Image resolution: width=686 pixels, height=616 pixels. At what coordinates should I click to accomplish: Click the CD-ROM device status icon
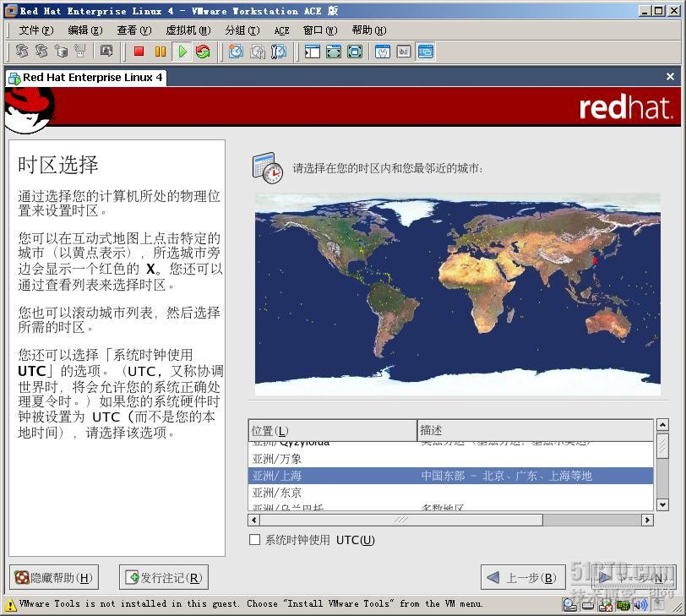[x=569, y=605]
